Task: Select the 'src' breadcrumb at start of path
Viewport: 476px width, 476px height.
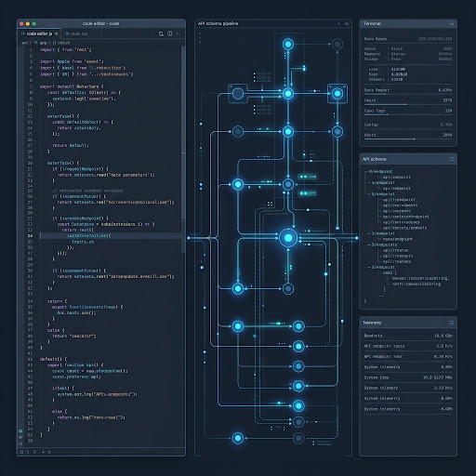Action: 24,43
